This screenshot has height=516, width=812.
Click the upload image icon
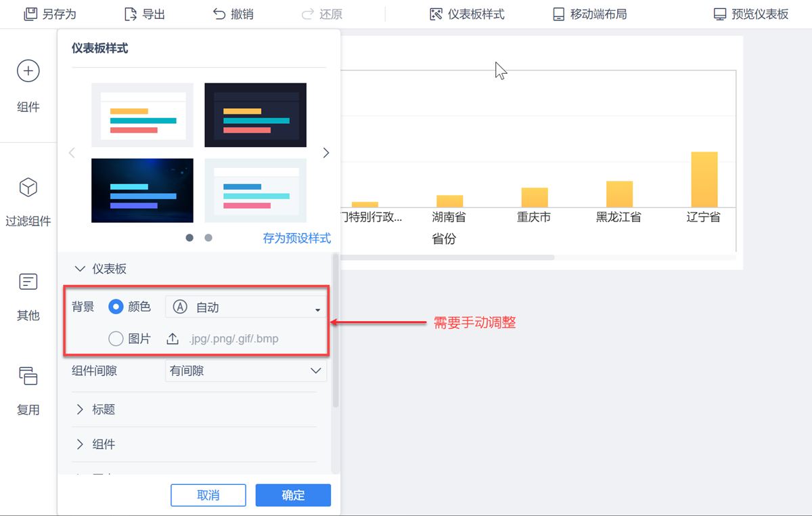173,339
